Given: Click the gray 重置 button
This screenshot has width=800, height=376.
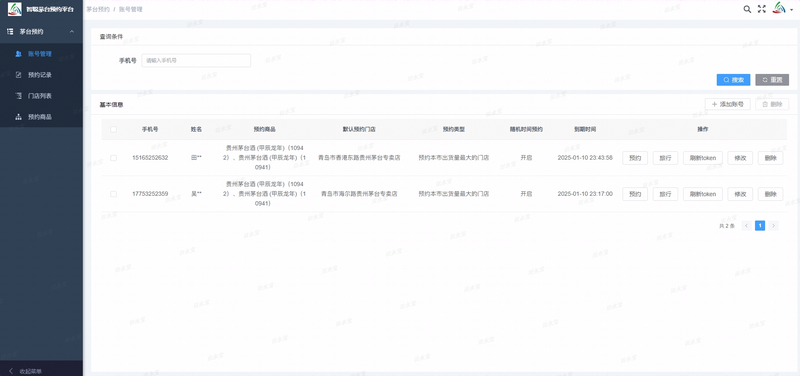Looking at the screenshot, I should (772, 80).
